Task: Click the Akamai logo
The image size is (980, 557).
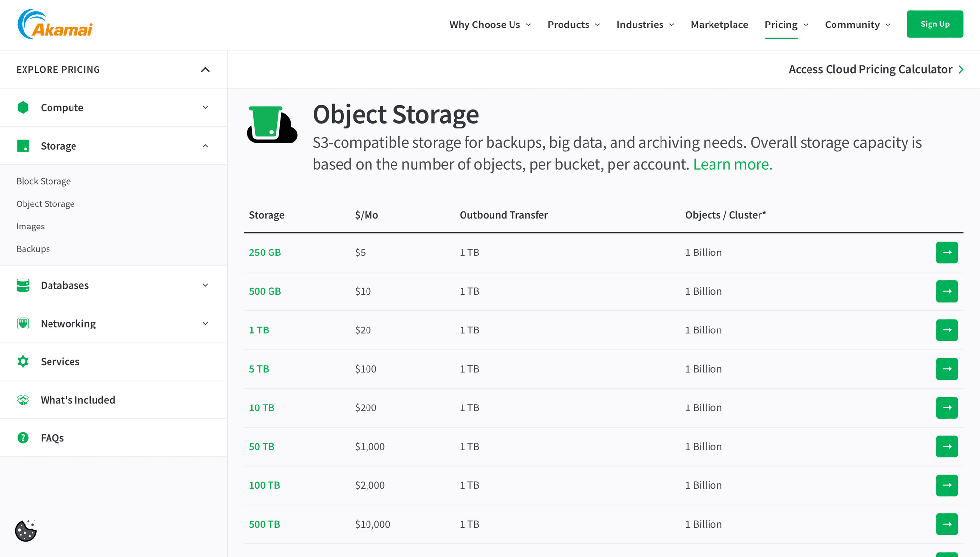Action: (x=54, y=24)
